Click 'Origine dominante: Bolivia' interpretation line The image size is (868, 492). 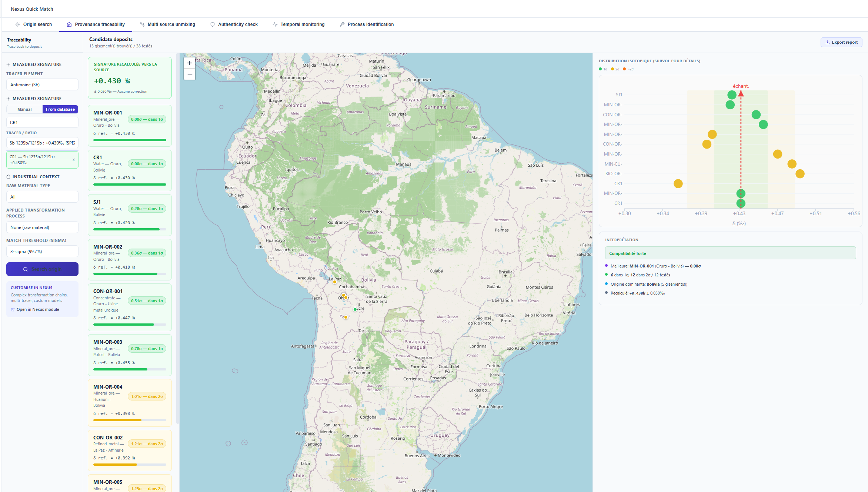pyautogui.click(x=649, y=284)
